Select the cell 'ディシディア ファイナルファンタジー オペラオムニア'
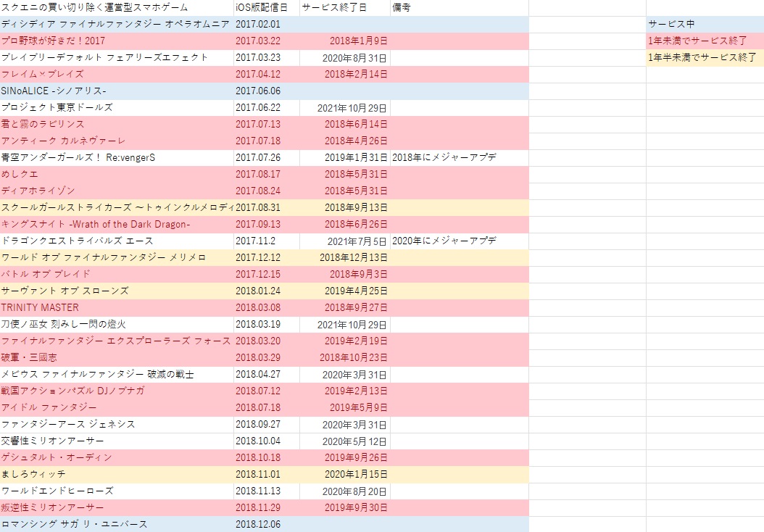This screenshot has height=532, width=764. coord(117,25)
